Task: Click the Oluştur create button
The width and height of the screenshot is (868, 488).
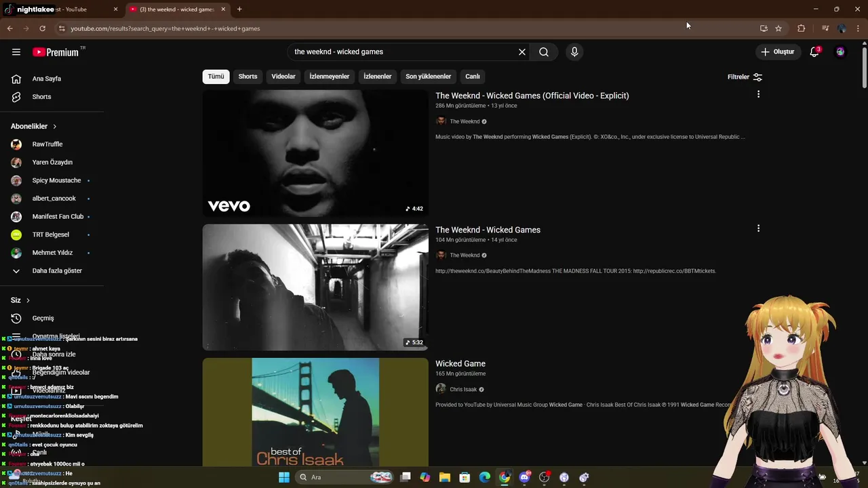Action: click(777, 52)
